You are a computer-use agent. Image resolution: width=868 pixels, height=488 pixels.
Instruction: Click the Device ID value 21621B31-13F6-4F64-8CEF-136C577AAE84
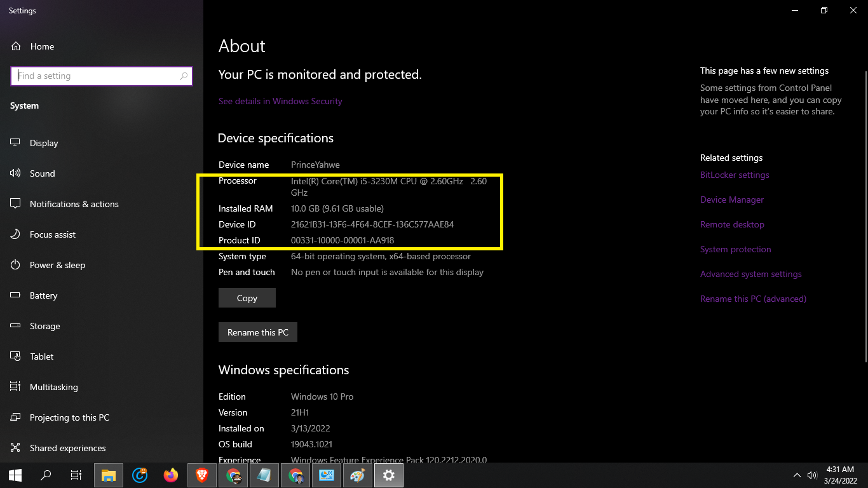click(372, 224)
